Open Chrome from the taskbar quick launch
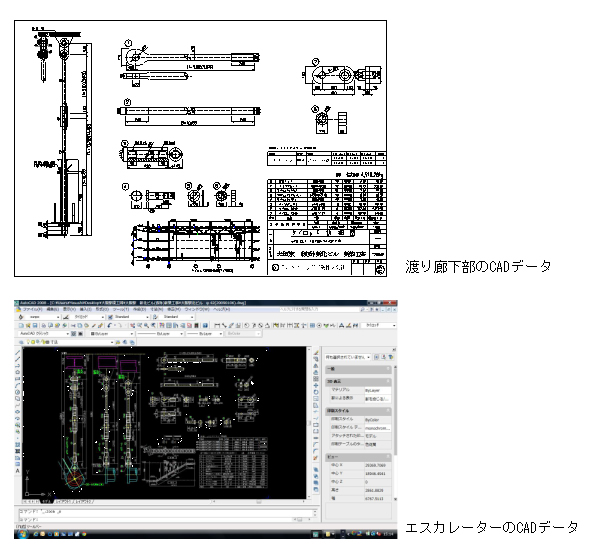This screenshot has width=600, height=550. 84,534
